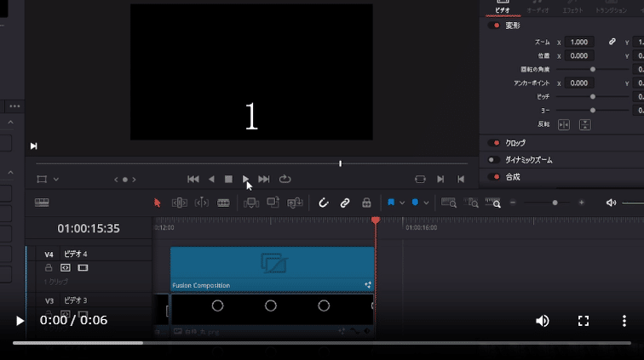
Task: Select the Trim Edit mode tool
Action: coord(180,203)
